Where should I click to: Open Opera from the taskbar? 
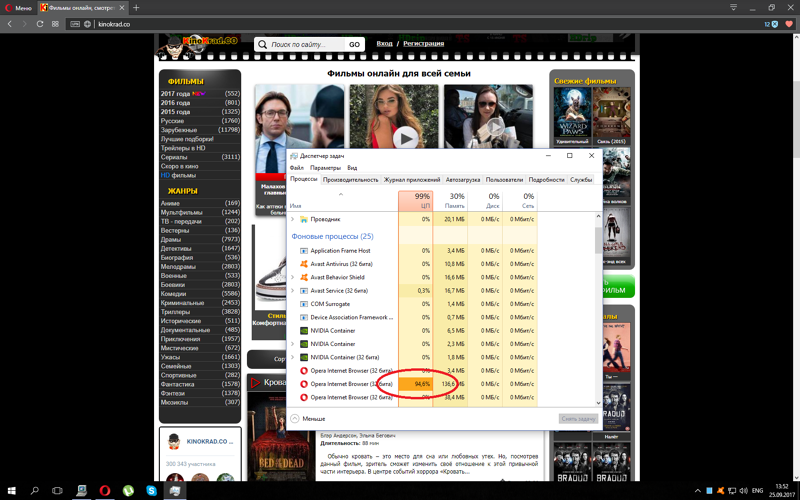pos(105,491)
